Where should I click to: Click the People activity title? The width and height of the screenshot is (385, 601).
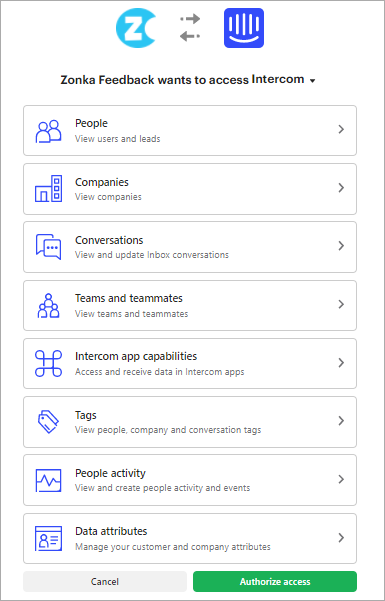point(110,473)
